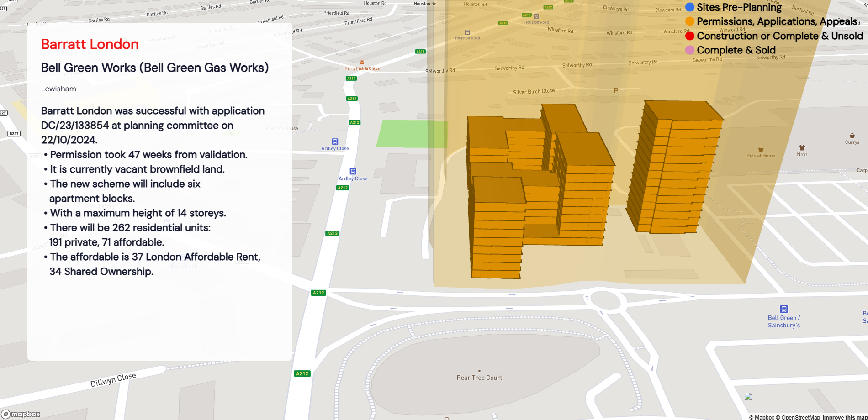Open the OpenStreetMap attribution link
The width and height of the screenshot is (868, 420).
798,417
